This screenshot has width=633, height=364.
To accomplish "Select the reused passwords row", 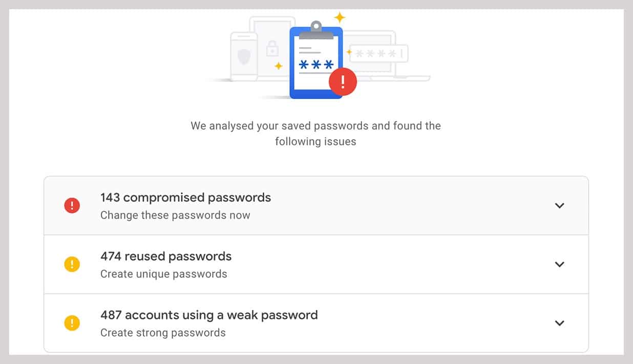I will (x=167, y=256).
